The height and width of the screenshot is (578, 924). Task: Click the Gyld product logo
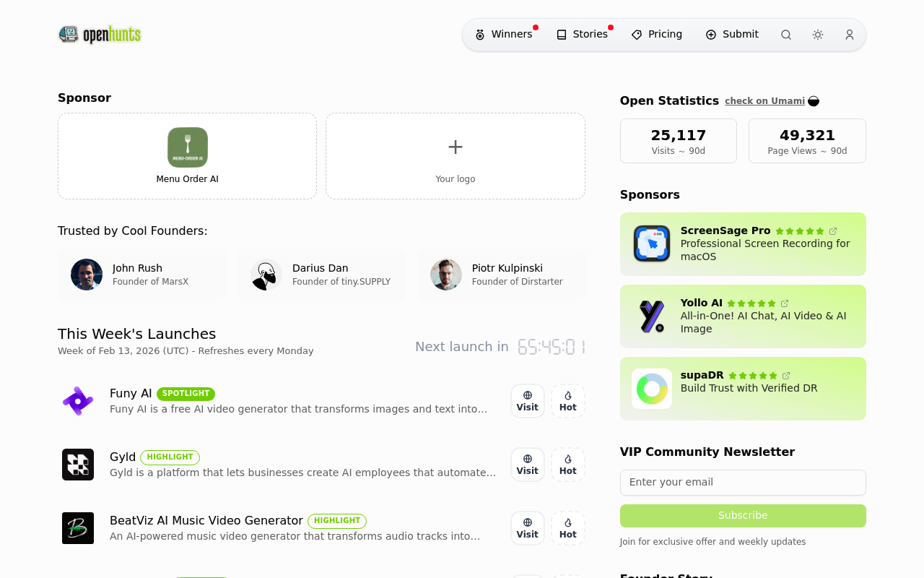[78, 465]
